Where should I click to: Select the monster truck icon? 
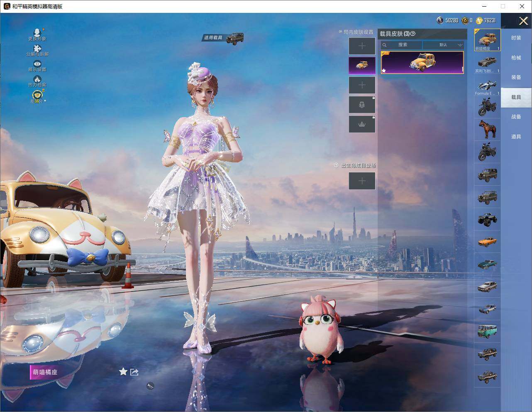tap(488, 219)
